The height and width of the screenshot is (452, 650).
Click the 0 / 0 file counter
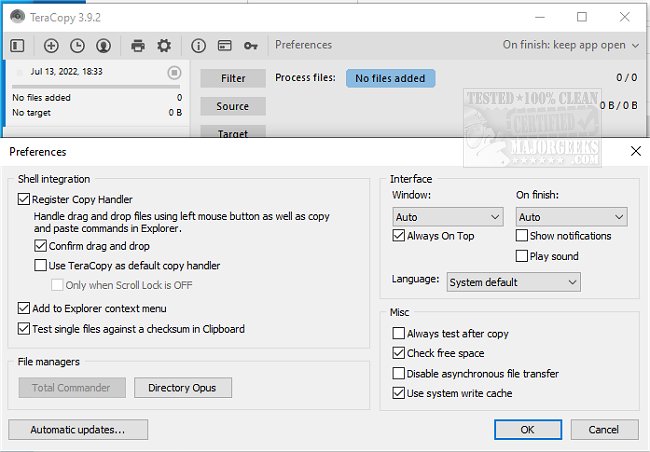point(626,78)
